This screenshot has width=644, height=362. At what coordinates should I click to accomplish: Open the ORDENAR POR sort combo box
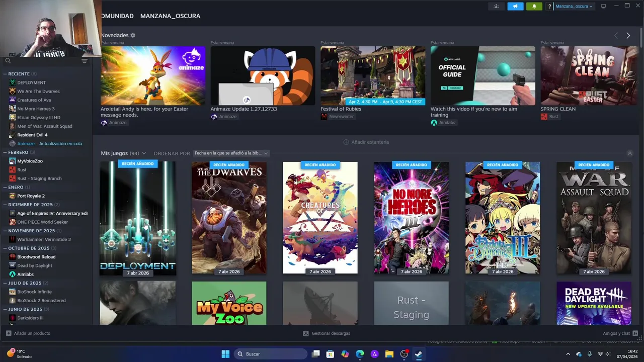[231, 153]
